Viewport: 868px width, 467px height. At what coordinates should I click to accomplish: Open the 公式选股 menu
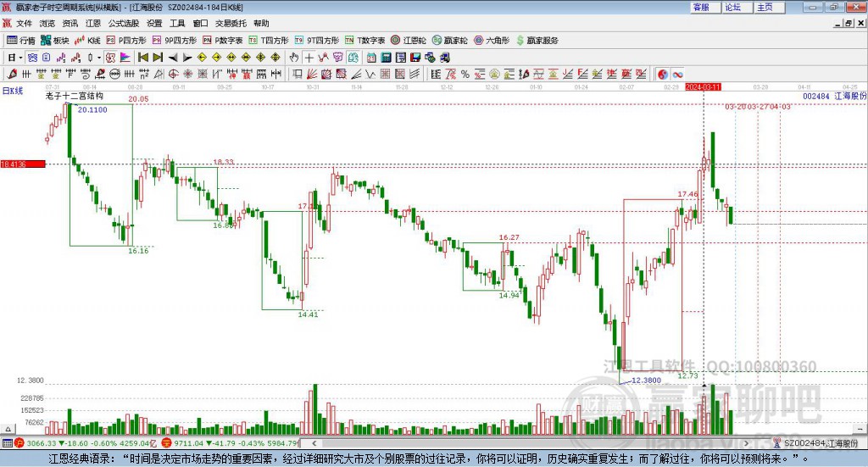click(124, 23)
